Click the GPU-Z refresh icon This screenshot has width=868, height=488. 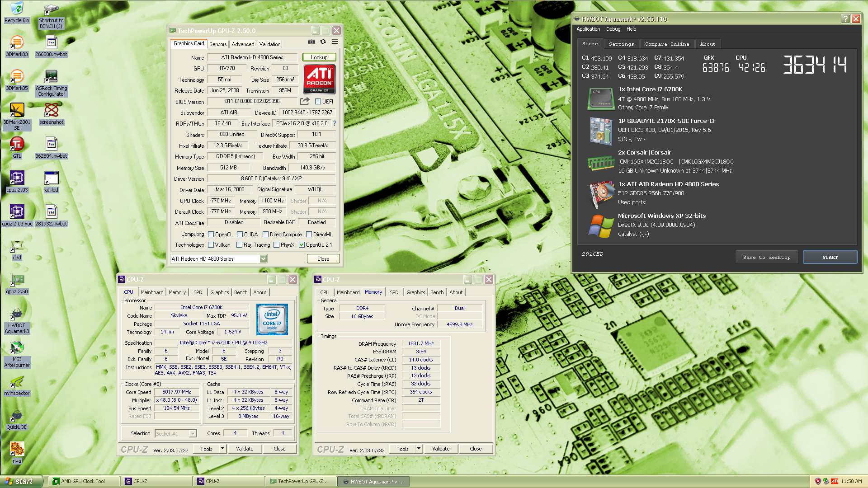click(323, 42)
